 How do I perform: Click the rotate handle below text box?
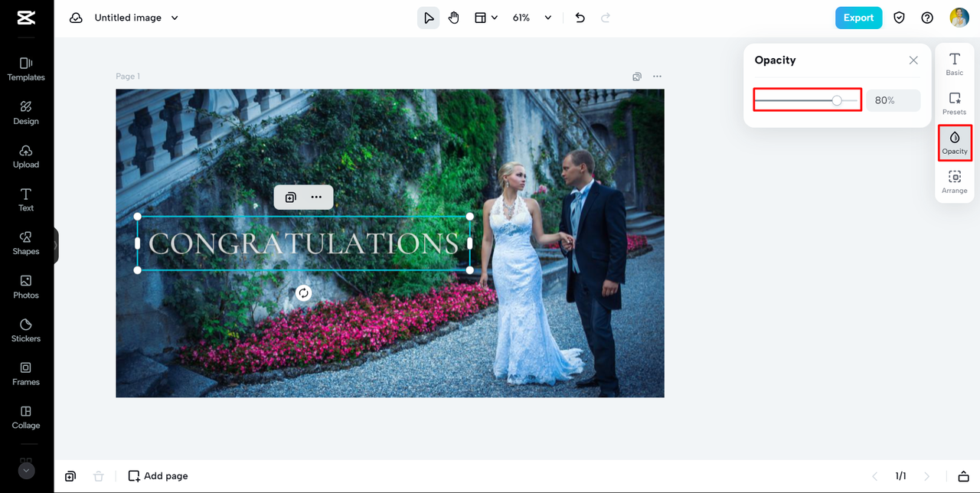point(304,293)
